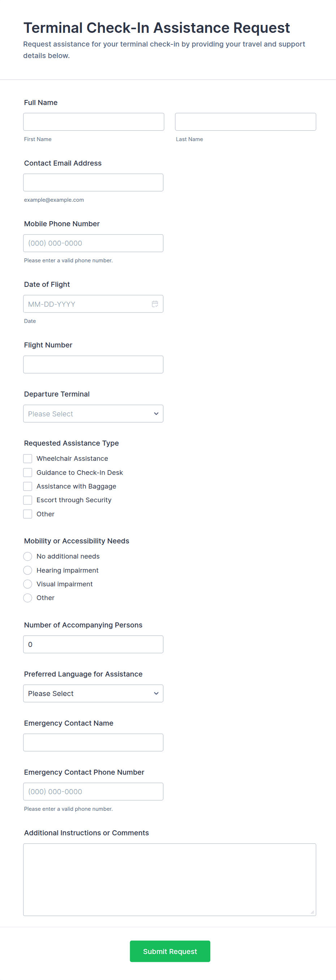Focus the Mobile Phone Number field
Image resolution: width=336 pixels, height=980 pixels.
click(93, 243)
